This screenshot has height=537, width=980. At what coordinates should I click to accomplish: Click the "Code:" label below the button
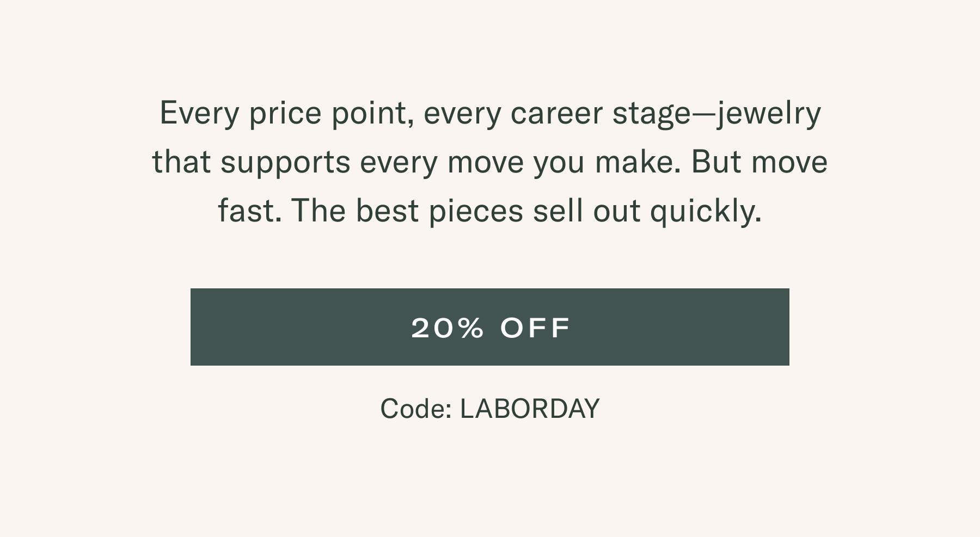pyautogui.click(x=415, y=409)
